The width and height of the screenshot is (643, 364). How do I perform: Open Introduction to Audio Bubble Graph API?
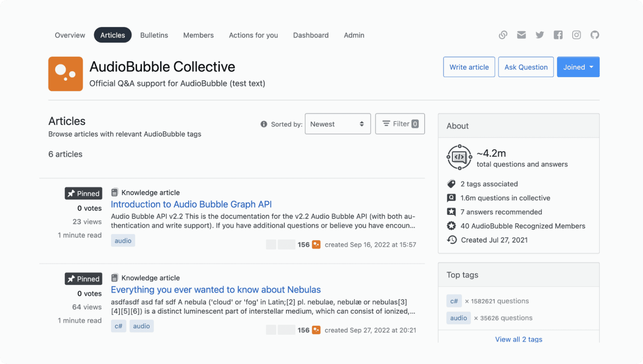click(191, 204)
